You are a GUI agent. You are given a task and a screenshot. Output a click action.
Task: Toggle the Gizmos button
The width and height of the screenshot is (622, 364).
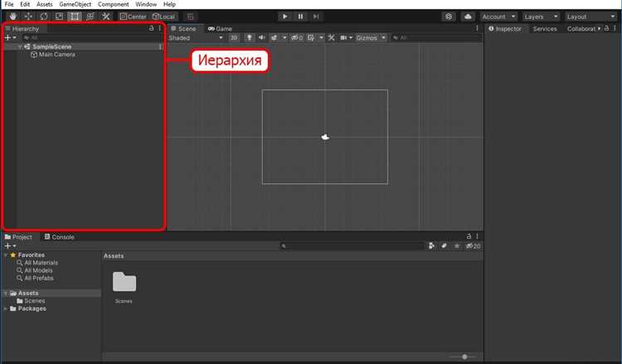(x=367, y=38)
